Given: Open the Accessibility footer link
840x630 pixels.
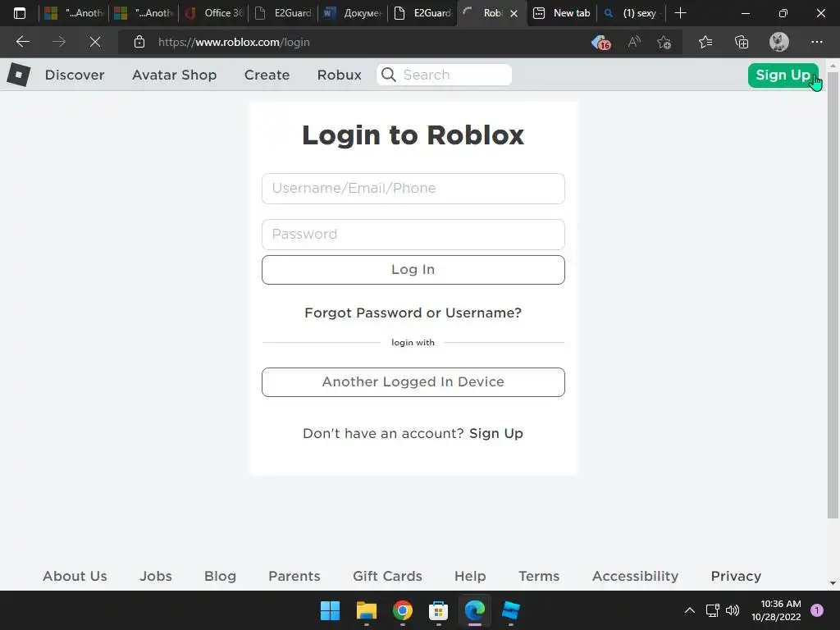Looking at the screenshot, I should (636, 576).
